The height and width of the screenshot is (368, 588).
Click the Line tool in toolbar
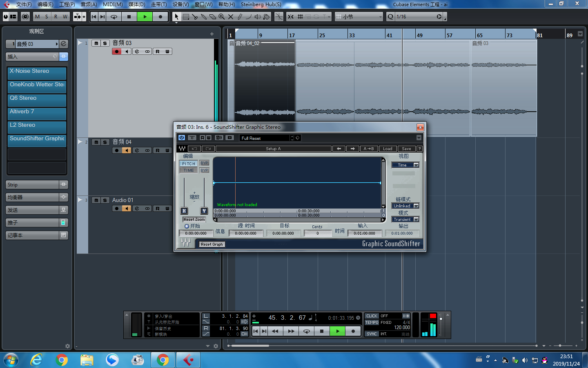click(x=249, y=17)
